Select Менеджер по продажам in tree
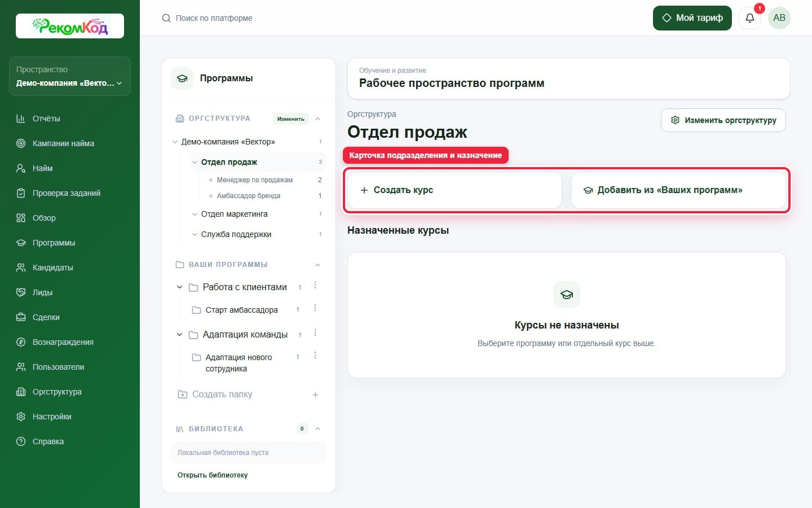Image resolution: width=812 pixels, height=508 pixels. click(254, 180)
